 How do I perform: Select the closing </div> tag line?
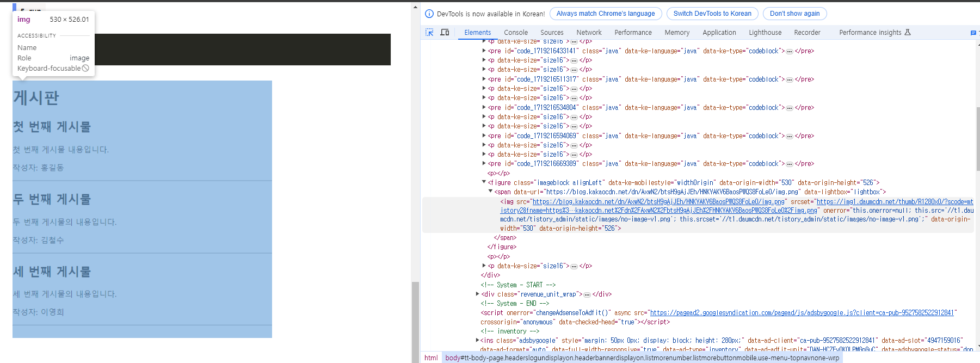click(x=490, y=275)
